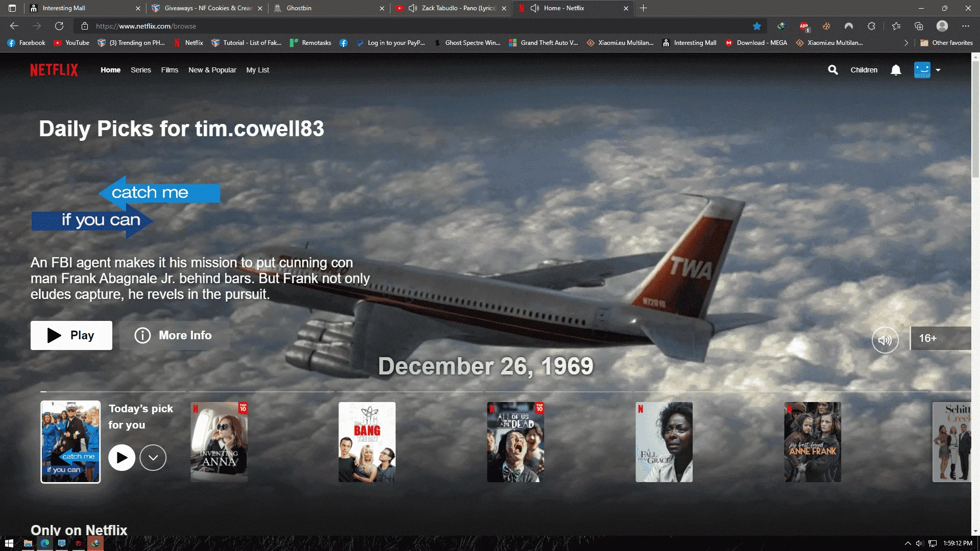Open Netflix search magnifier icon
The height and width of the screenshot is (551, 980).
pyautogui.click(x=833, y=70)
